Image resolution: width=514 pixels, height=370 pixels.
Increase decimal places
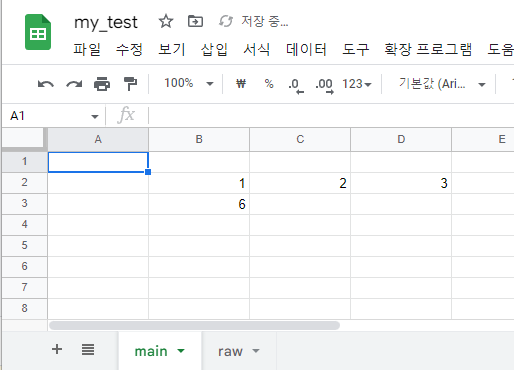click(x=324, y=85)
